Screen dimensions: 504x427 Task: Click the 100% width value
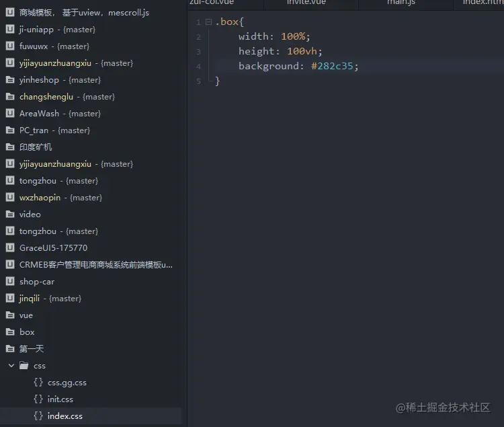(293, 36)
